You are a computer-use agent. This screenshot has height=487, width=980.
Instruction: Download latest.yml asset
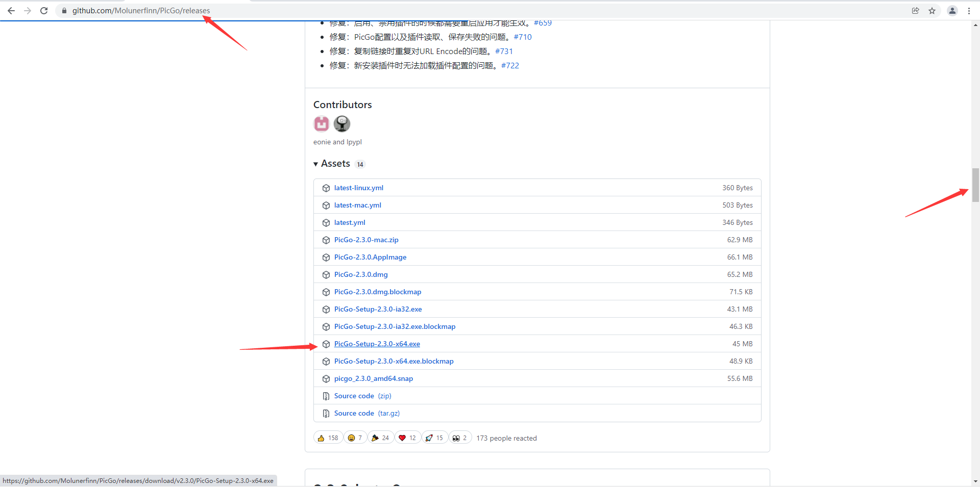(350, 222)
